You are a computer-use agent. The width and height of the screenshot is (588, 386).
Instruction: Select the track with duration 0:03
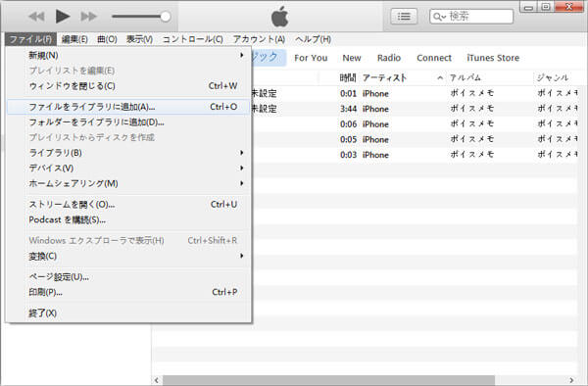pyautogui.click(x=415, y=155)
